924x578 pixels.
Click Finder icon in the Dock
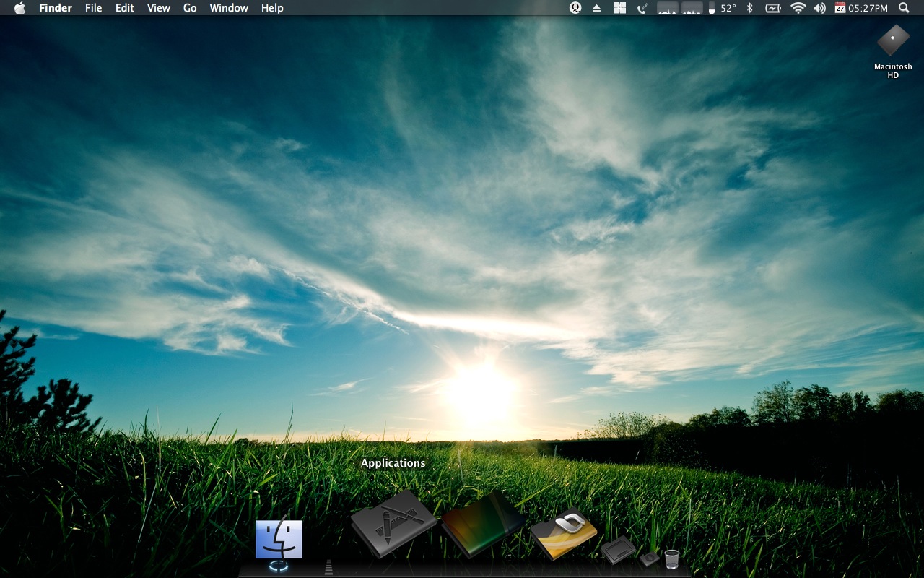[x=279, y=539]
